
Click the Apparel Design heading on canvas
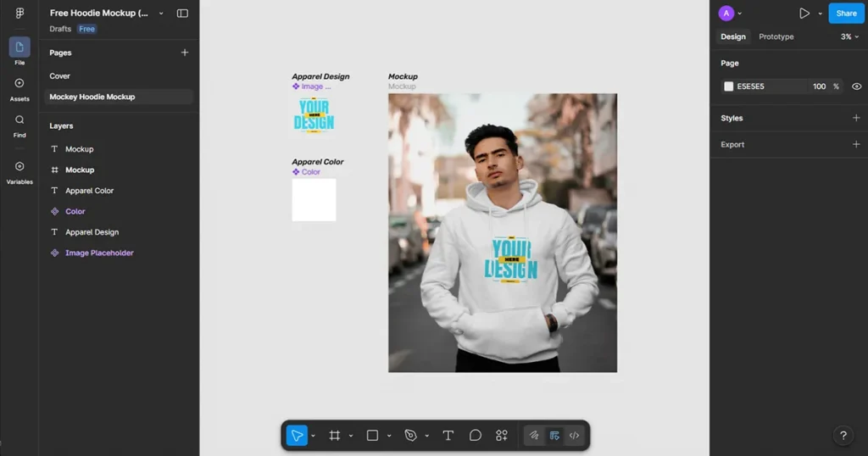point(320,76)
